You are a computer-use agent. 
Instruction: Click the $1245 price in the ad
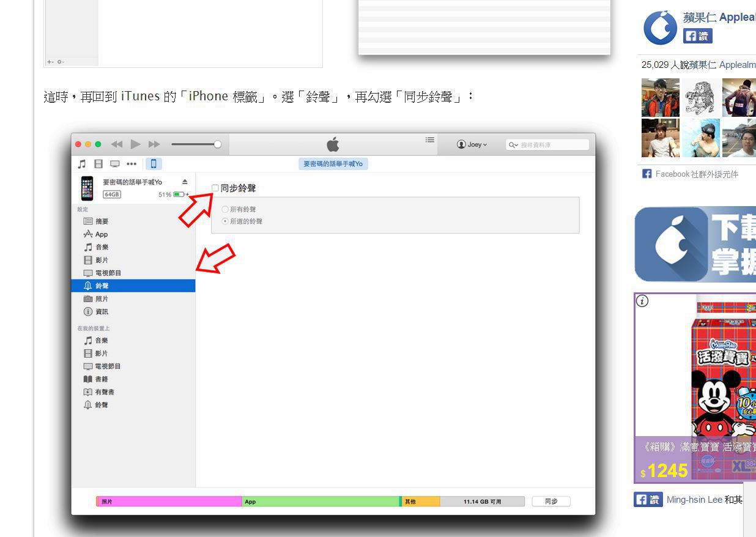[x=664, y=470]
